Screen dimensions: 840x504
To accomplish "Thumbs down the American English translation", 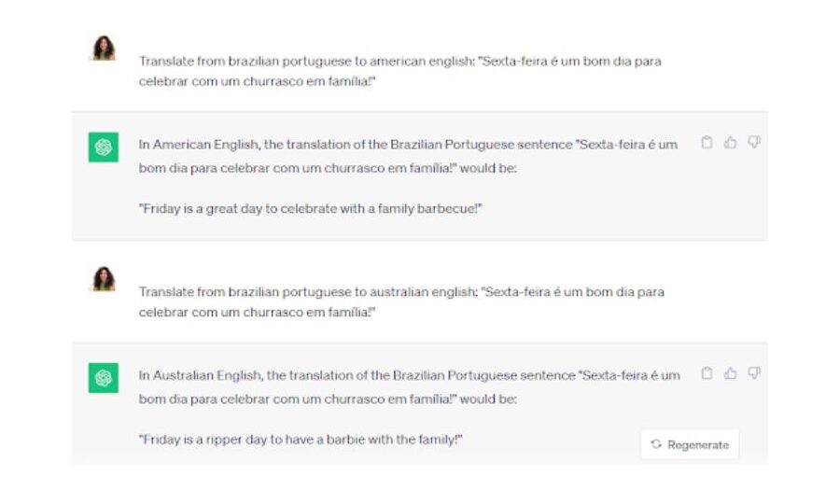I will (x=754, y=143).
